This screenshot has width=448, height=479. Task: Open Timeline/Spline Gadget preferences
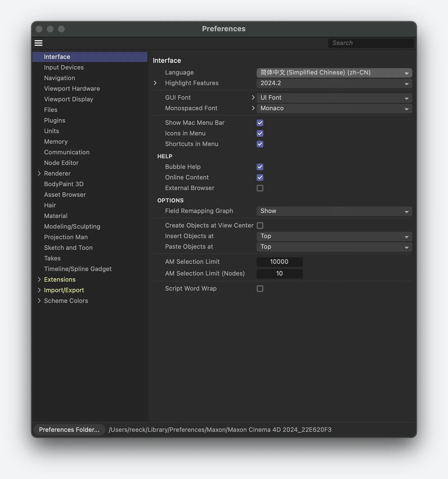pyautogui.click(x=78, y=269)
